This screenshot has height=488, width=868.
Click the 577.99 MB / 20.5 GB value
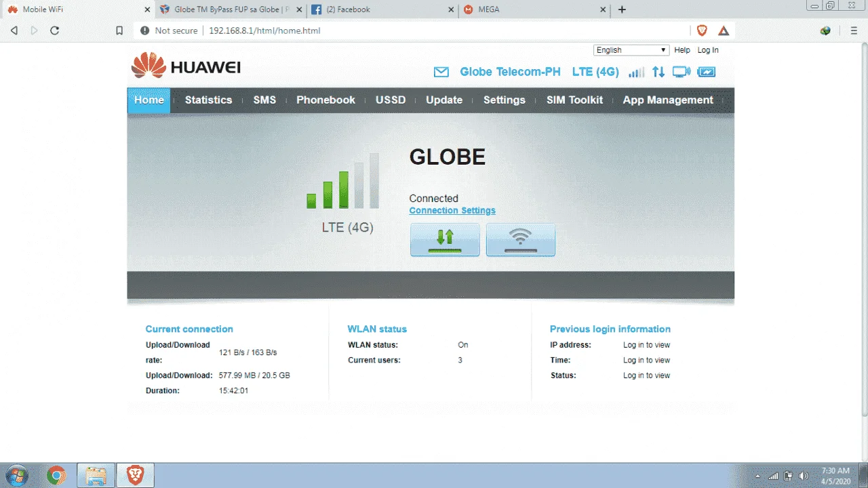coord(254,375)
